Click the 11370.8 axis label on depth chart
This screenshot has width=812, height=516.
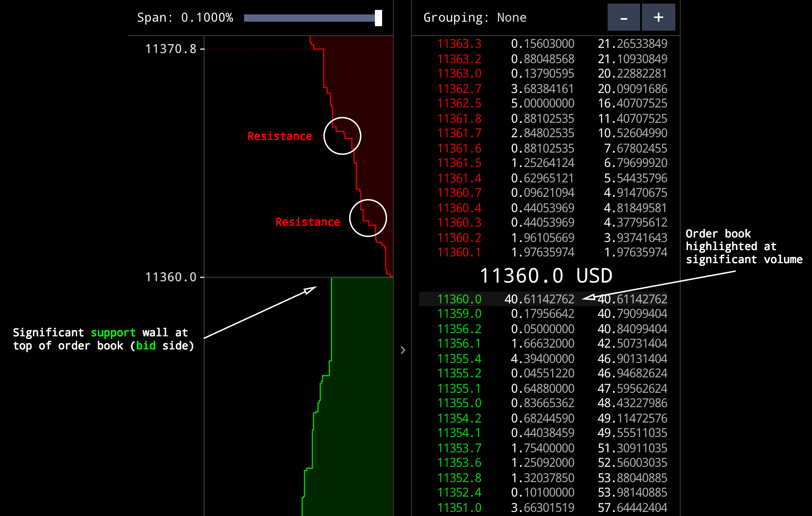coord(171,49)
